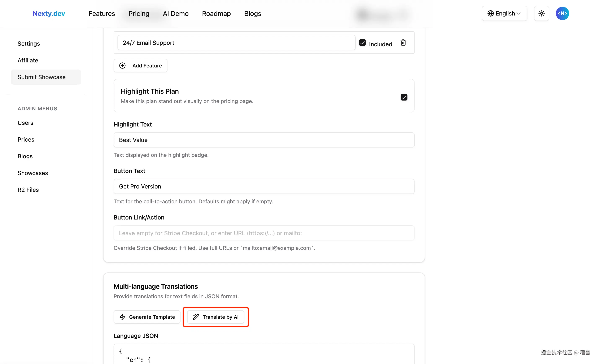Expand the English language dropdown chevron
The image size is (599, 364).
point(519,14)
